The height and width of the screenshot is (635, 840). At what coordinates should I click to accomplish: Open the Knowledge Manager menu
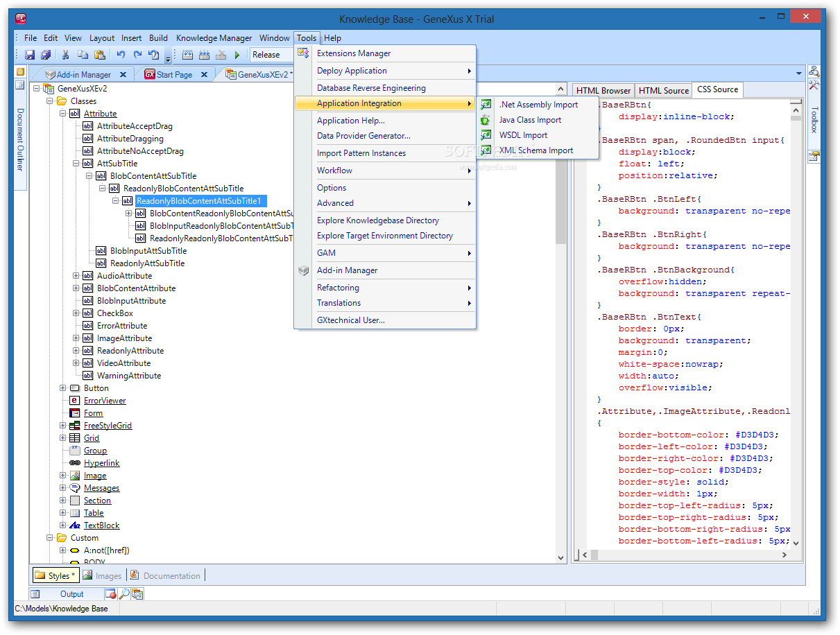[214, 38]
